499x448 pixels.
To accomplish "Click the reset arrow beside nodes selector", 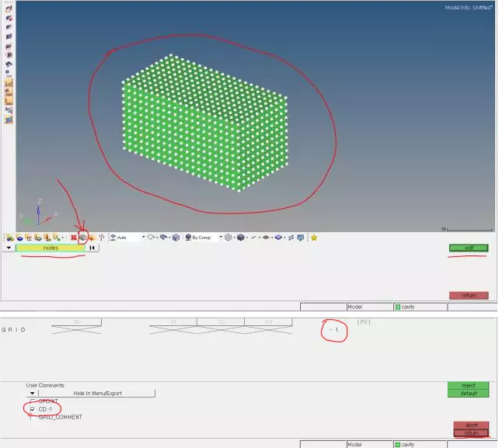I will 92,248.
